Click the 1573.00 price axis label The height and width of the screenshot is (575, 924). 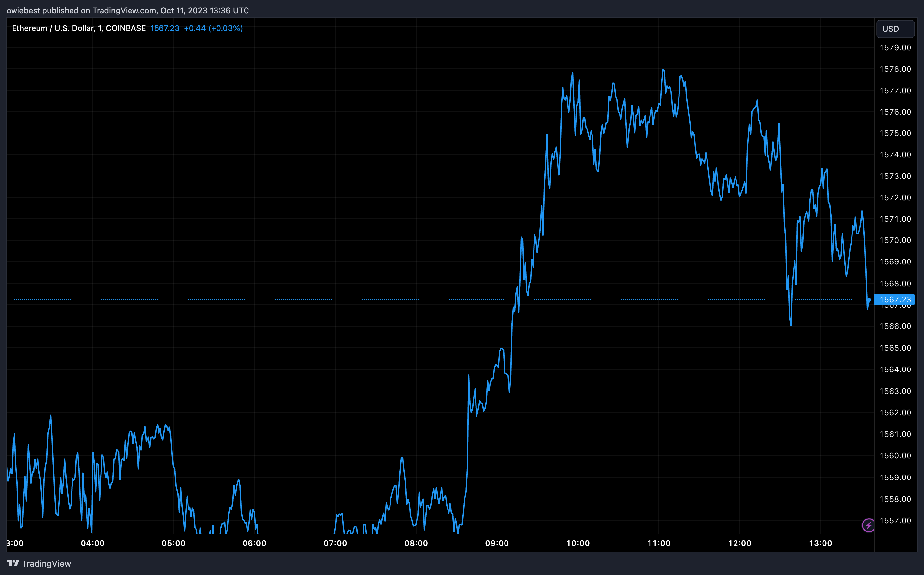tap(895, 176)
